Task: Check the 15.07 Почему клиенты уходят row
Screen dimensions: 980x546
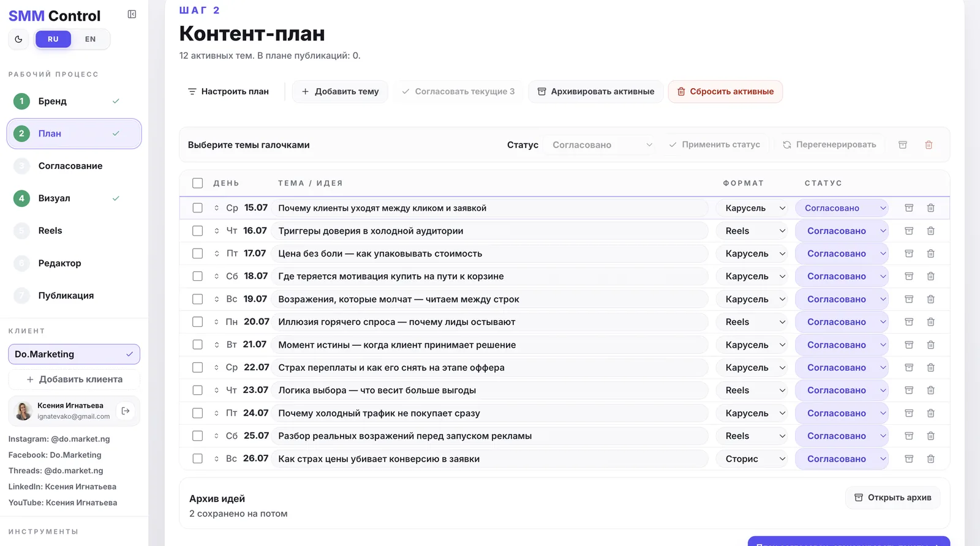Action: [197, 208]
